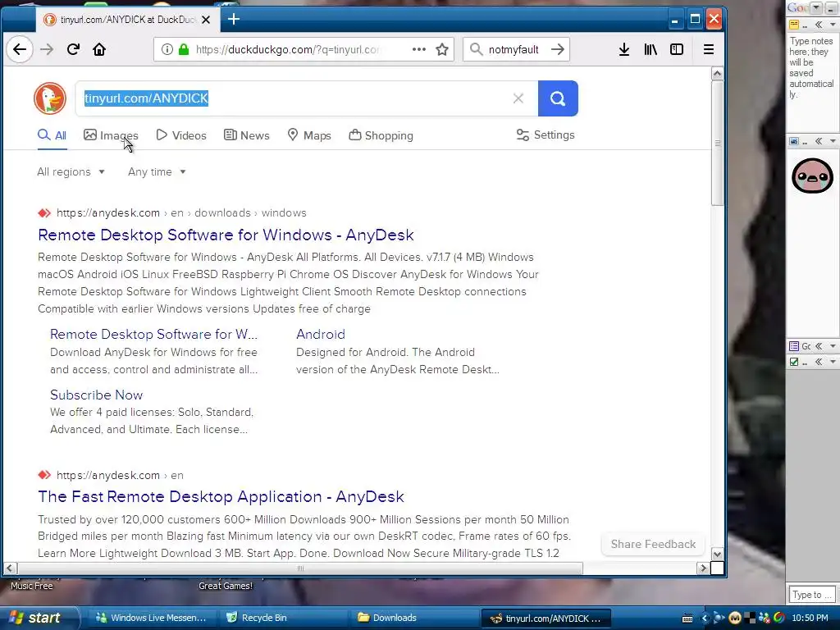Expand the Any time filter
This screenshot has width=840, height=630.
coord(157,172)
